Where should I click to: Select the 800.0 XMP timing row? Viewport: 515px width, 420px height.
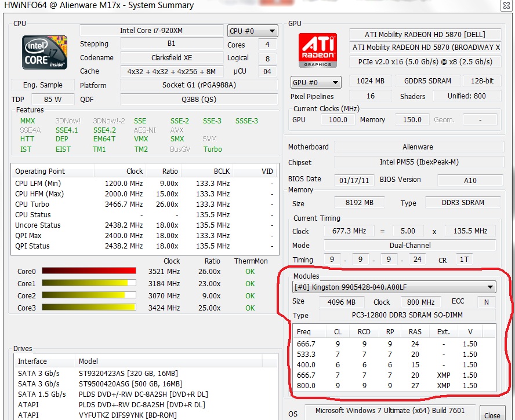point(394,386)
